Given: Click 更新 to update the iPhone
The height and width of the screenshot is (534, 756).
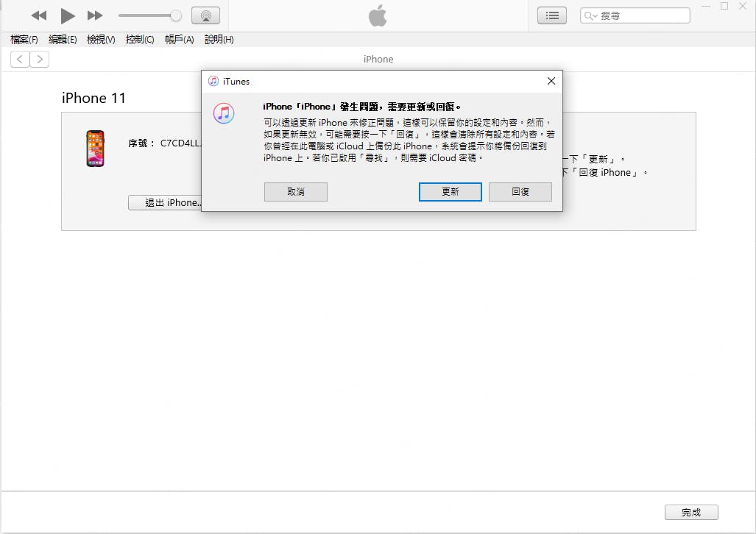Looking at the screenshot, I should click(451, 192).
